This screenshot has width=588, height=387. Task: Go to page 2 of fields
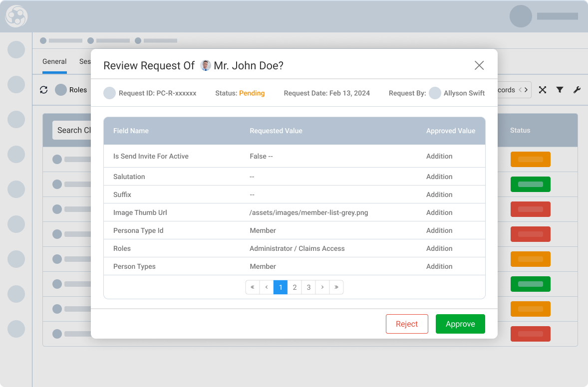294,287
